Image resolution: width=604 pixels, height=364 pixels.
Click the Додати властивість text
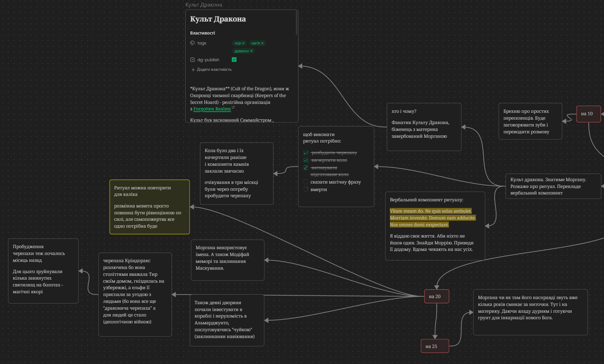tap(214, 70)
